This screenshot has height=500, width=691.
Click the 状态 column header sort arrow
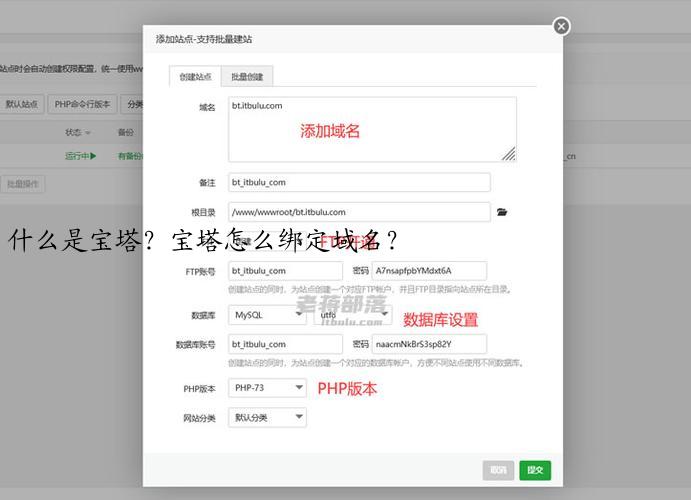click(88, 133)
